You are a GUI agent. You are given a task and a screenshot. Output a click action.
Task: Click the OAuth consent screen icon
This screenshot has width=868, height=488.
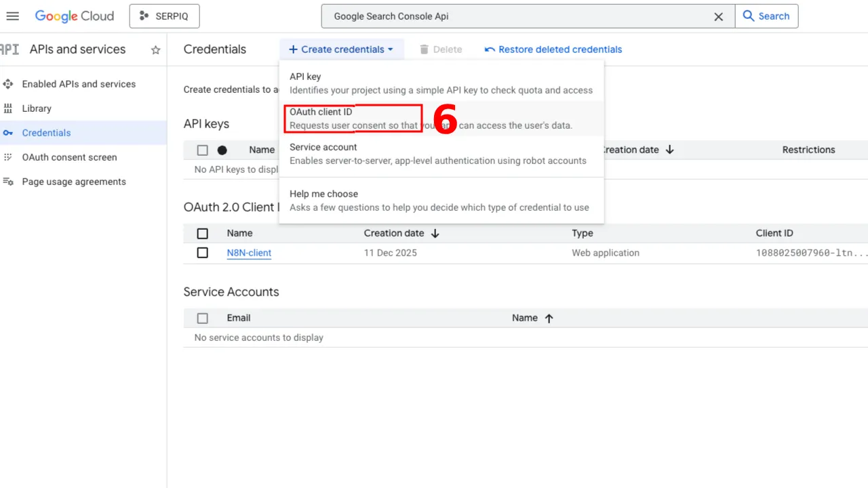point(8,157)
